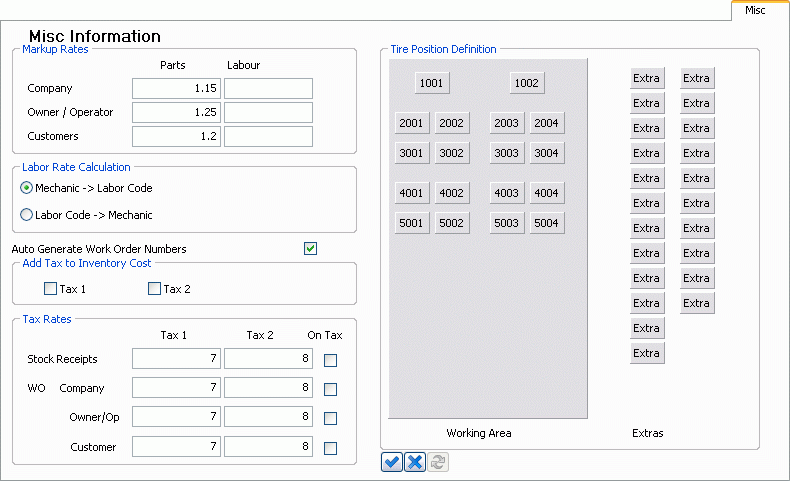Switch to the Misc tab

(756, 10)
